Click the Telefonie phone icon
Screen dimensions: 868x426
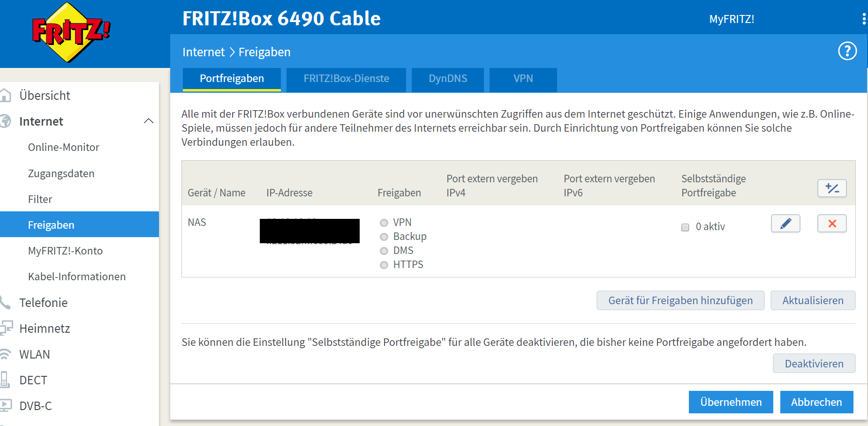(6, 303)
